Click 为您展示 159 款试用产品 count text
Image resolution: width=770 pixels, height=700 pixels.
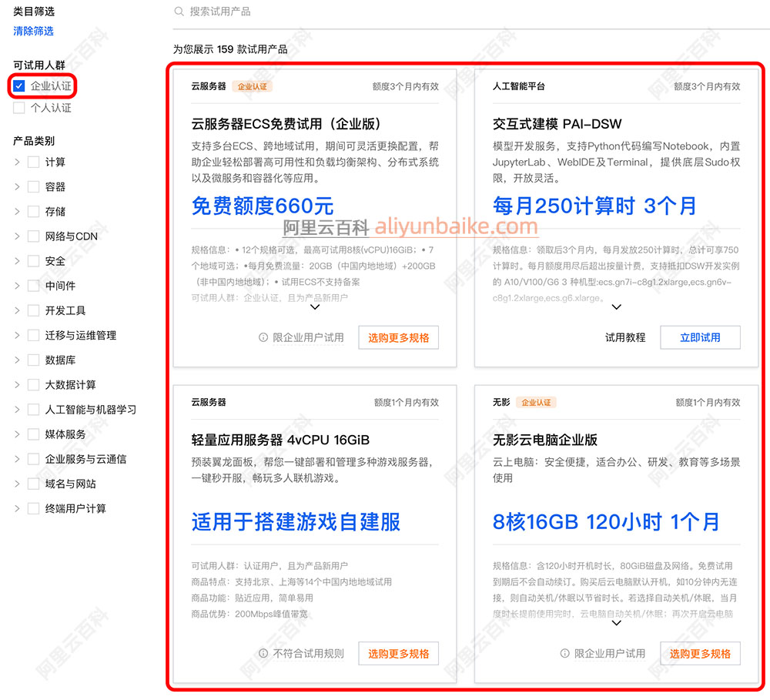coord(230,49)
